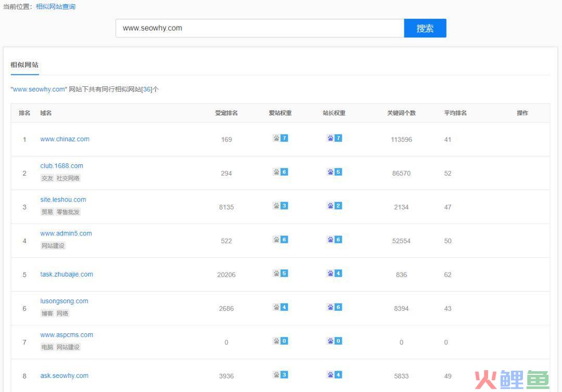The width and height of the screenshot is (562, 392).
Task: Click the 爱站权重 badge for www.aspcms.com
Action: (x=280, y=341)
